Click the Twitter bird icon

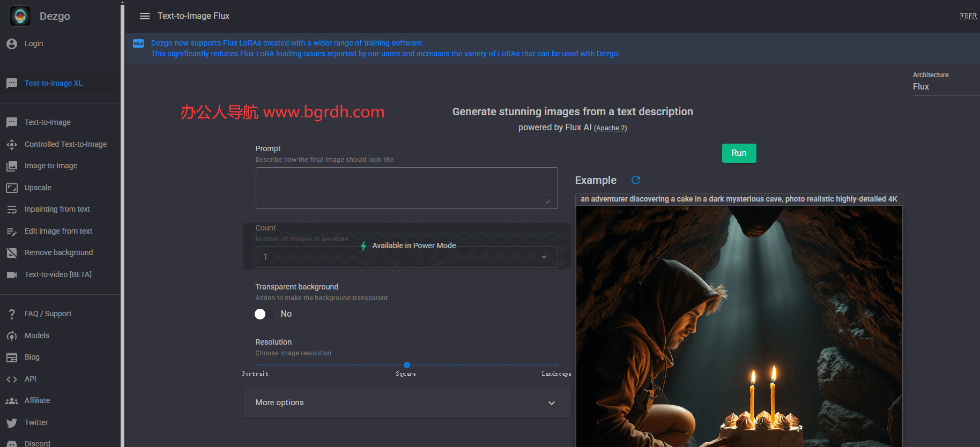[12, 423]
